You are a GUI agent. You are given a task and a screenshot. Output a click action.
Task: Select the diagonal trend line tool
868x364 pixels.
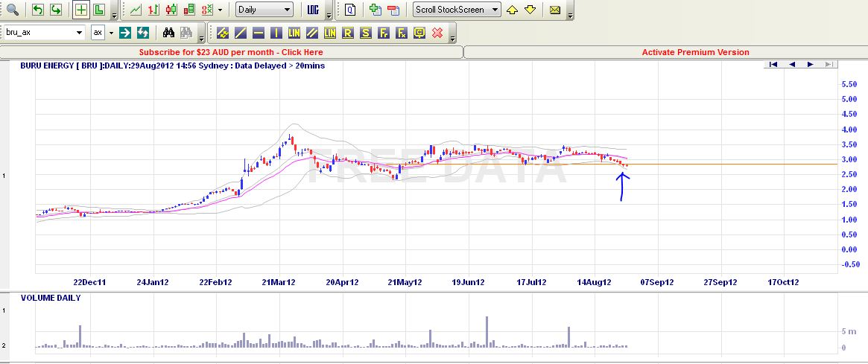click(240, 33)
